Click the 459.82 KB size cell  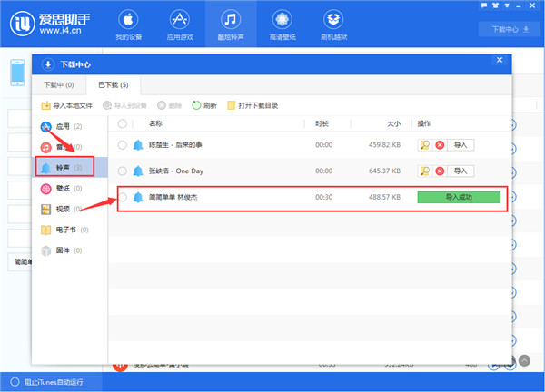pos(384,145)
